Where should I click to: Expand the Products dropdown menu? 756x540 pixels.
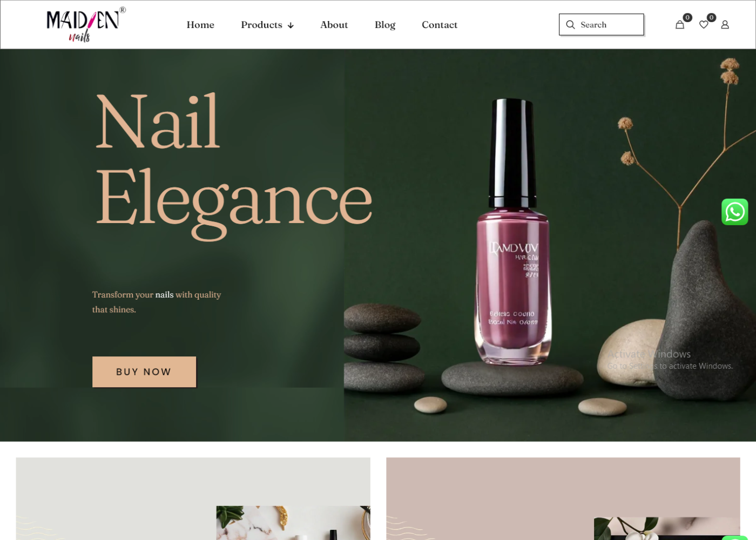click(x=267, y=25)
